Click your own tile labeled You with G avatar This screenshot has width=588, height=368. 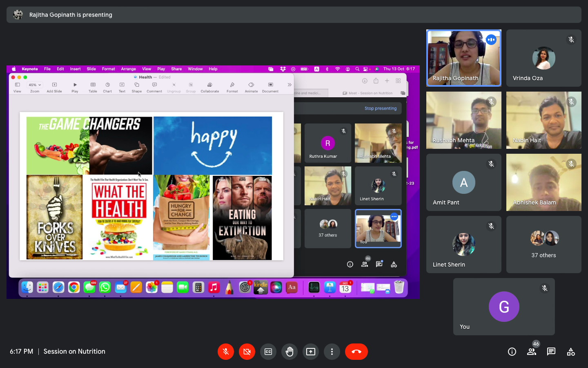point(504,307)
